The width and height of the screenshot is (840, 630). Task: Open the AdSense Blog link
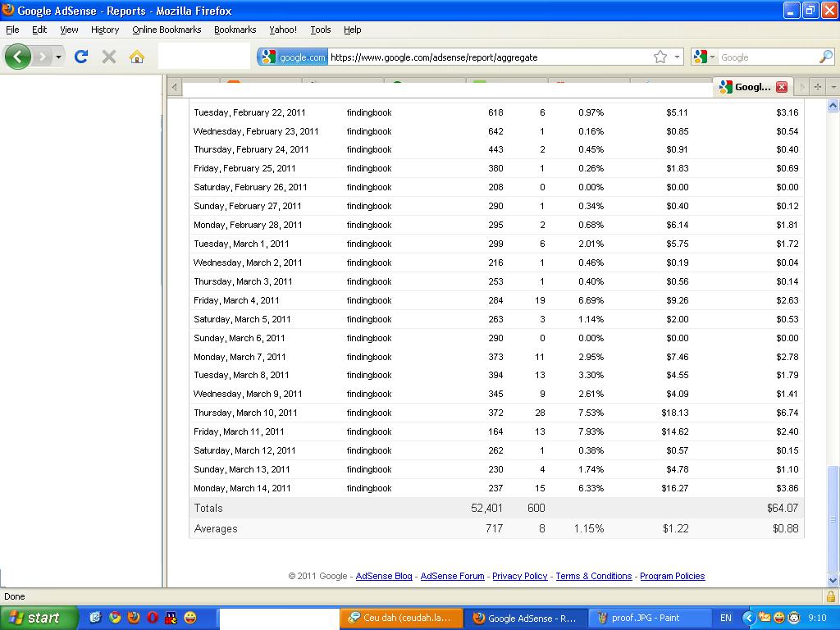pyautogui.click(x=384, y=576)
